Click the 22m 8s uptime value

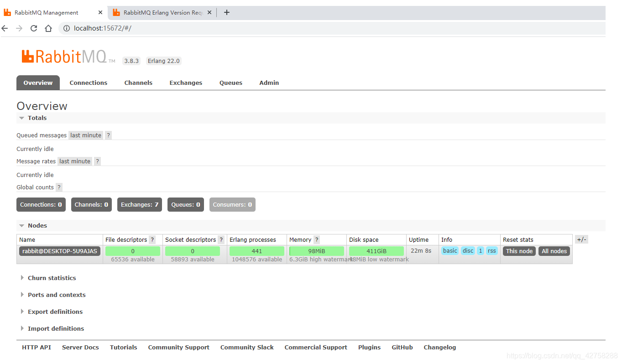pos(421,250)
